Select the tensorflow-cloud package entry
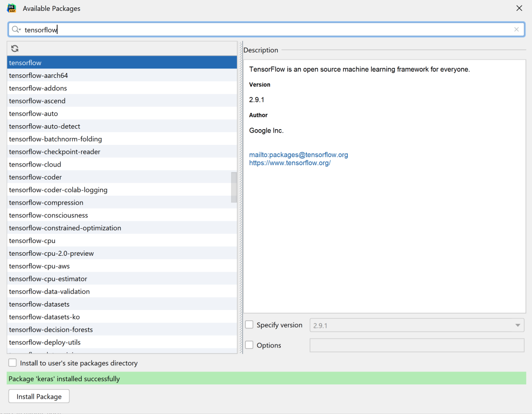Screen dimensions: 532x414 click(122, 164)
